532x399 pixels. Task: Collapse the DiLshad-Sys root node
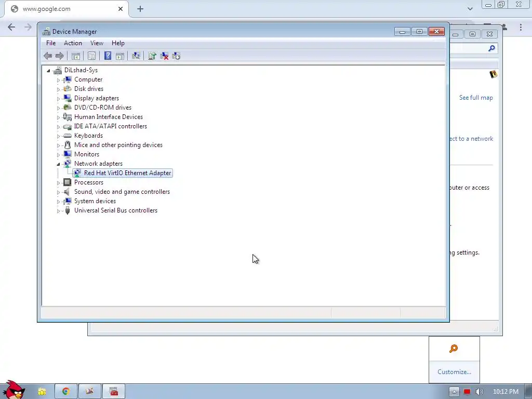click(48, 71)
